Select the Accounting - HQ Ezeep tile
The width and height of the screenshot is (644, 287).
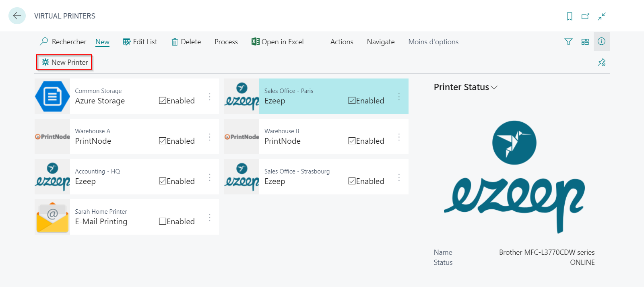coord(127,177)
